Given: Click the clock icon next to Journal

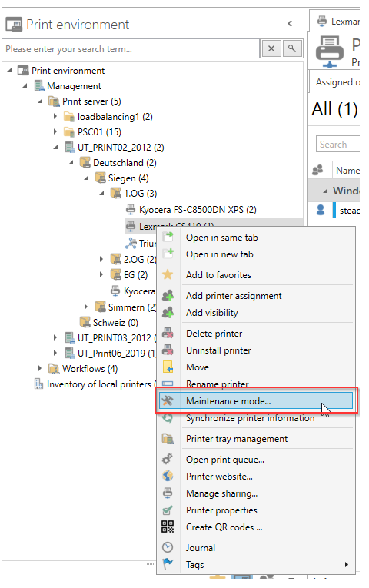Looking at the screenshot, I should point(168,547).
